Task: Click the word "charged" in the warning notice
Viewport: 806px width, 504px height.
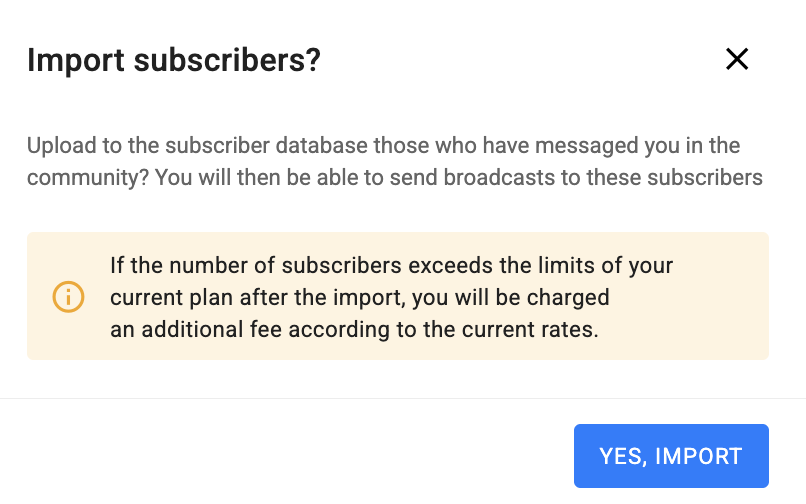Action: pyautogui.click(x=573, y=298)
